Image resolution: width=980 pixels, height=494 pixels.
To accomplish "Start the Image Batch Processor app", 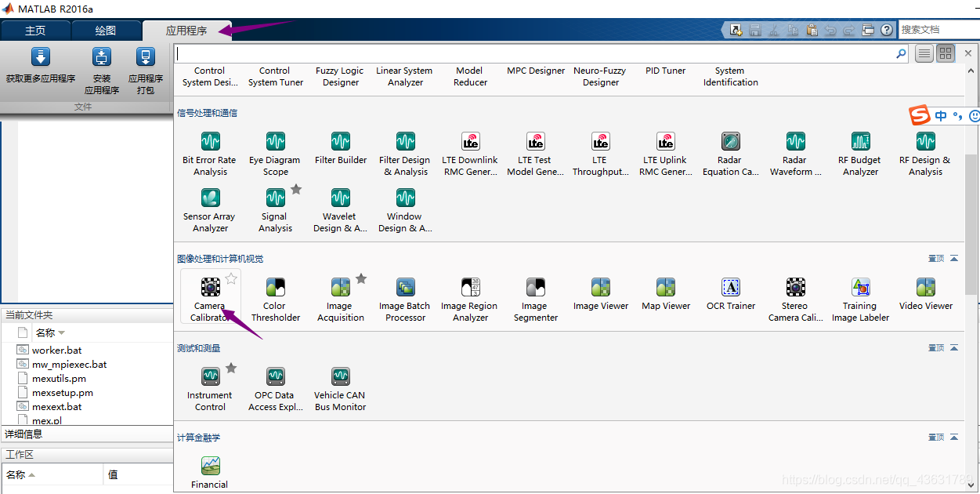I will coord(405,298).
